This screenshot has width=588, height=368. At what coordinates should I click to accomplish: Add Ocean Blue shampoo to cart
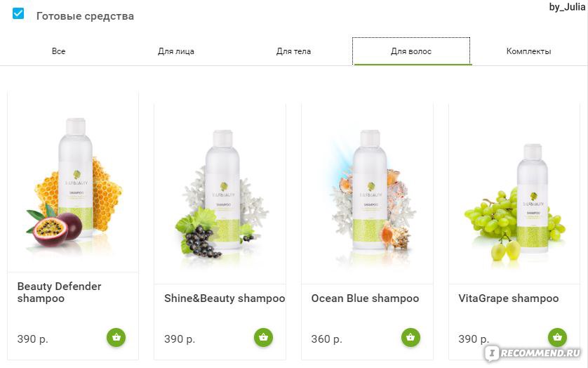click(x=410, y=337)
